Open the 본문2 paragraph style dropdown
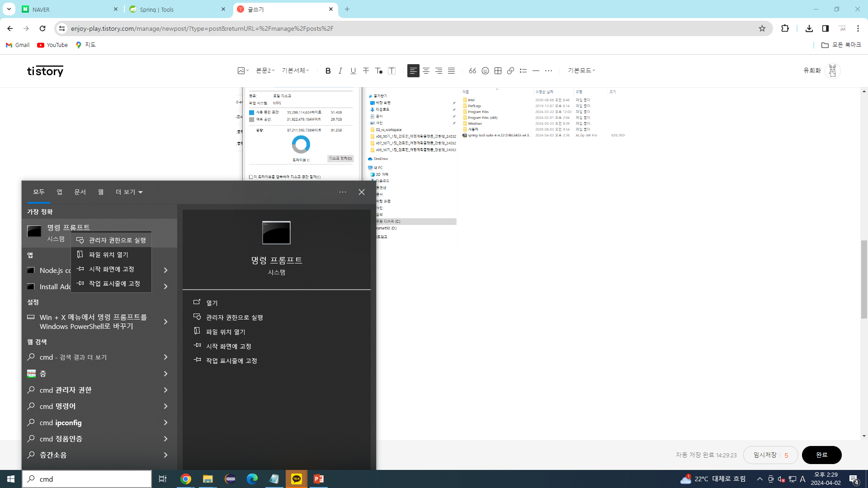 [265, 70]
